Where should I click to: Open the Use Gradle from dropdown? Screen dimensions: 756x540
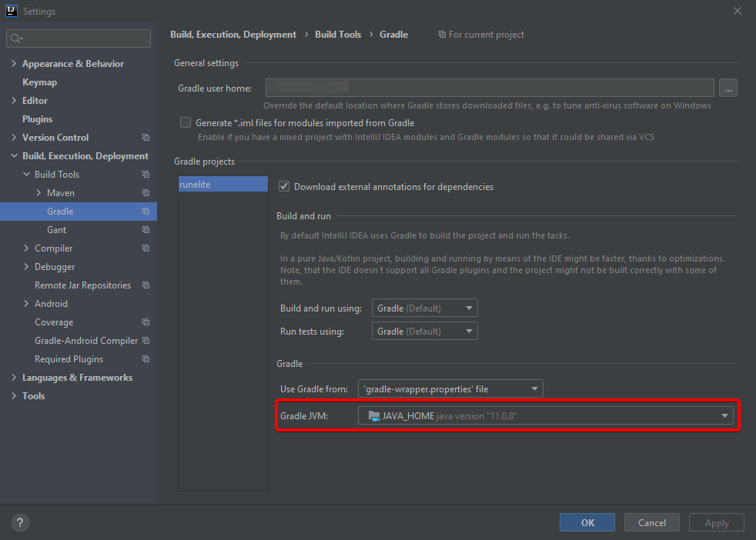[450, 389]
